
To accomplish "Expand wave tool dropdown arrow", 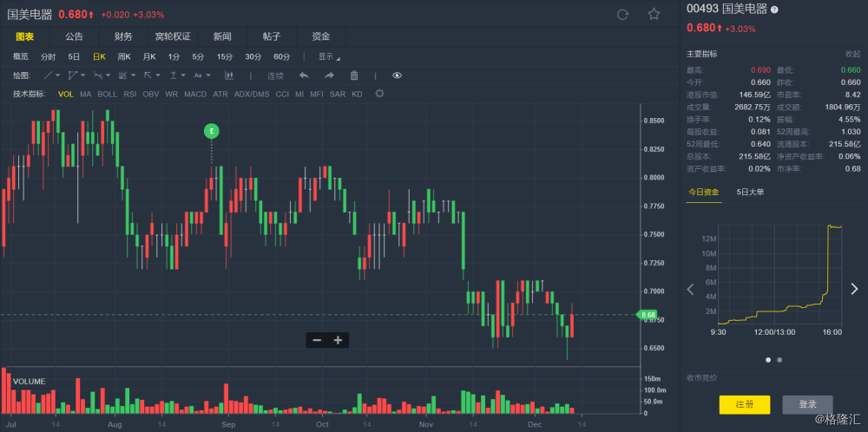I will coord(108,75).
